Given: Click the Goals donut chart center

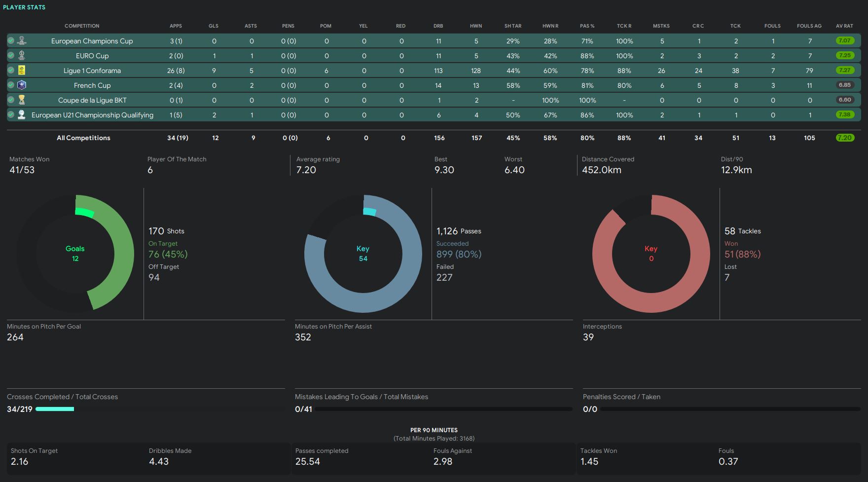Looking at the screenshot, I should [75, 254].
